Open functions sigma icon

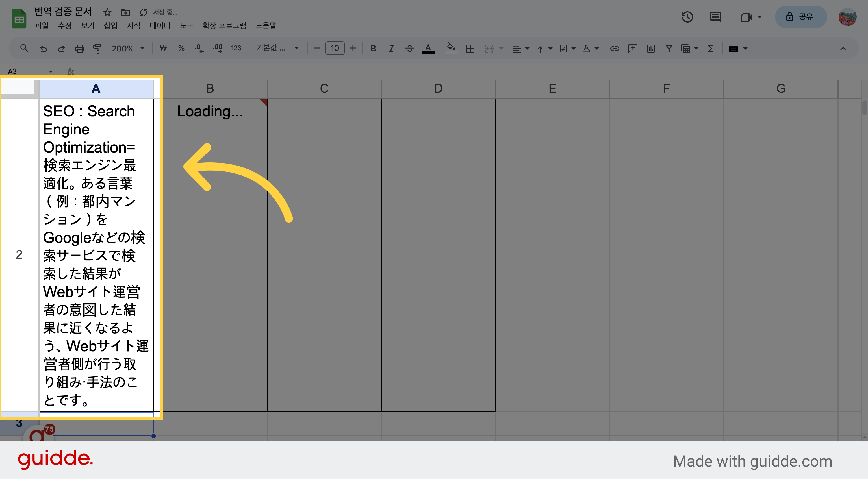point(711,49)
